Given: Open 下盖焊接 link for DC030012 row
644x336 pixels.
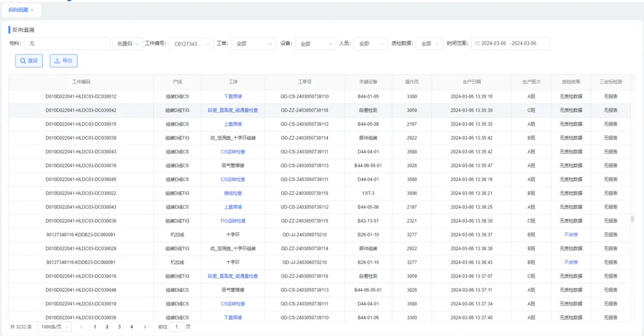Looking at the screenshot, I should coord(233,97).
